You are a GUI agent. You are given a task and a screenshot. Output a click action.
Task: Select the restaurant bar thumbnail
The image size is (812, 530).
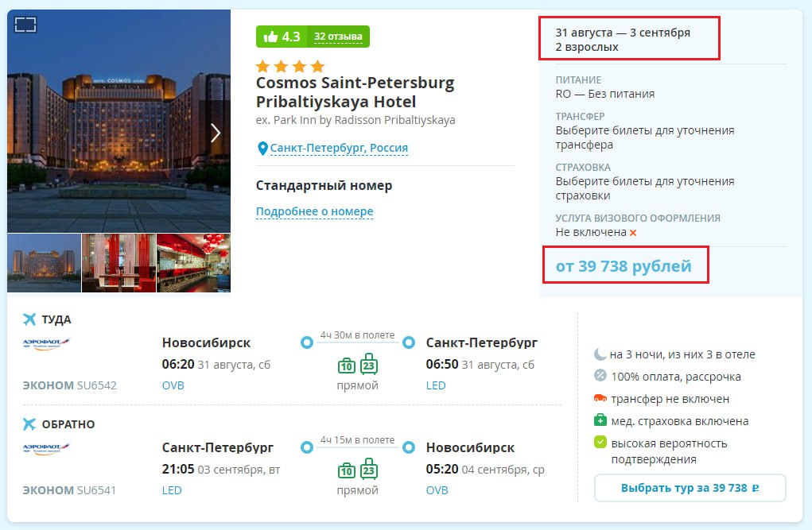click(x=194, y=263)
